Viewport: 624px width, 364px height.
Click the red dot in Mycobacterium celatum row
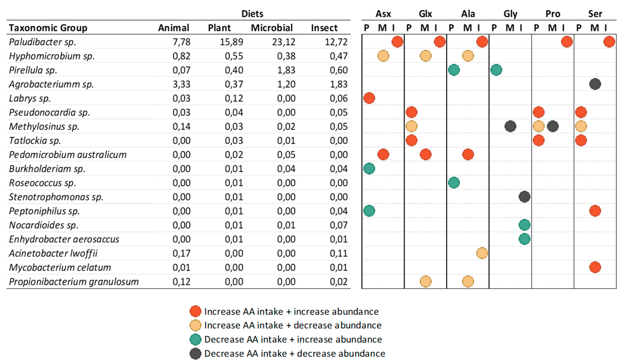[x=595, y=267]
